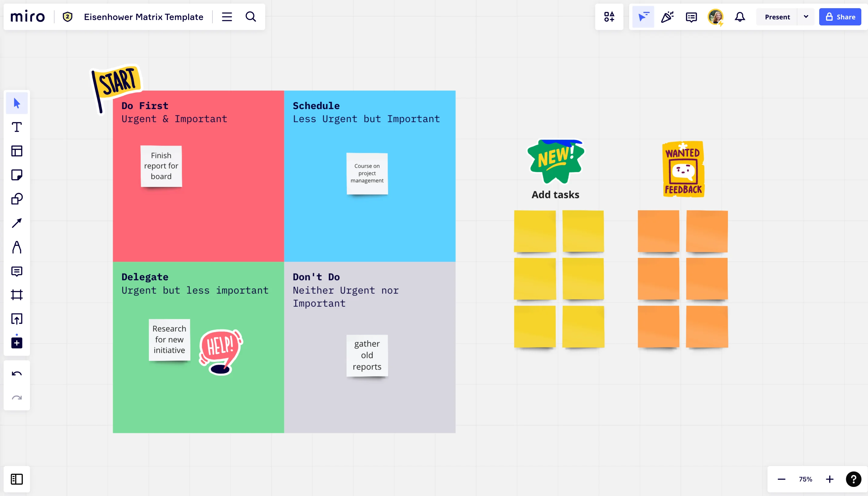
Task: Click the Upload tool icon
Action: click(x=17, y=319)
